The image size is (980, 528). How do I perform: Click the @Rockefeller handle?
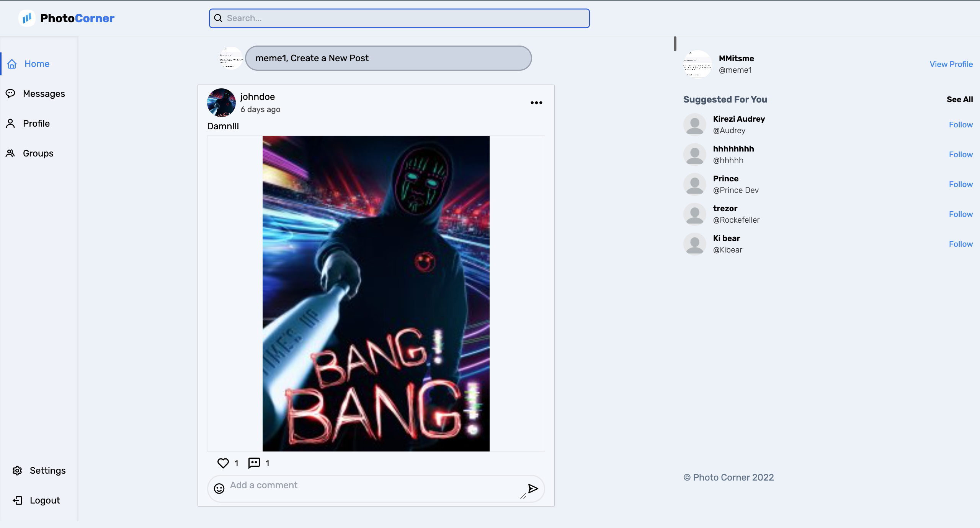coord(736,220)
